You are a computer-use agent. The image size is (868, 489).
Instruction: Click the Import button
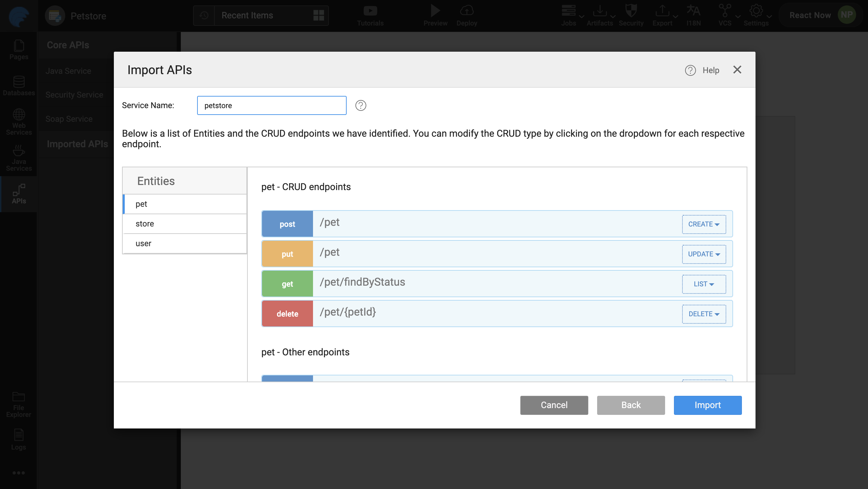pyautogui.click(x=708, y=405)
